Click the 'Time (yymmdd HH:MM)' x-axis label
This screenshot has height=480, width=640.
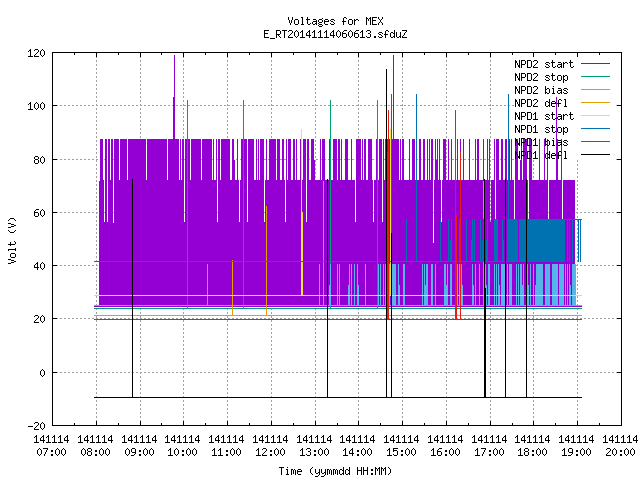[x=335, y=471]
